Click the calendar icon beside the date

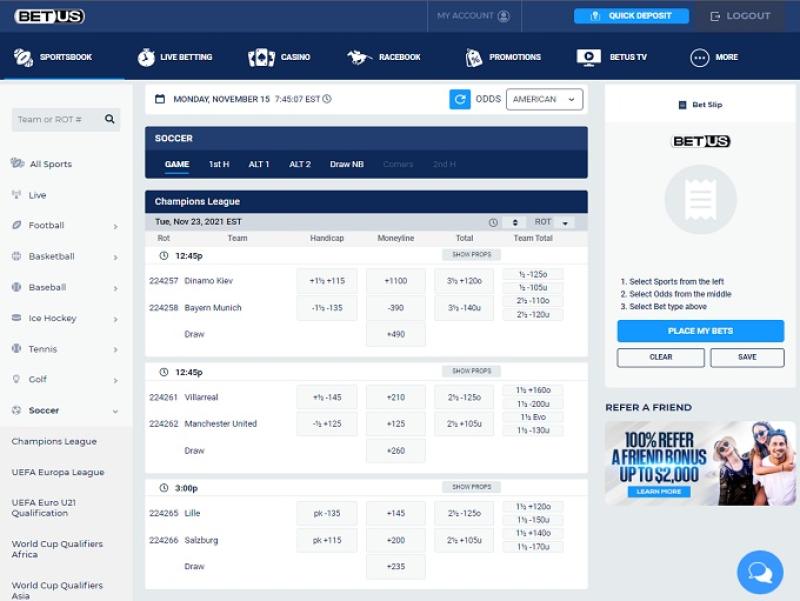click(x=160, y=99)
